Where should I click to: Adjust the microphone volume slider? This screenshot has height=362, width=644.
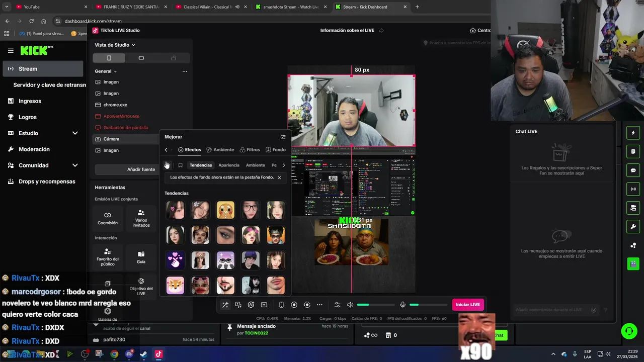pos(428,305)
